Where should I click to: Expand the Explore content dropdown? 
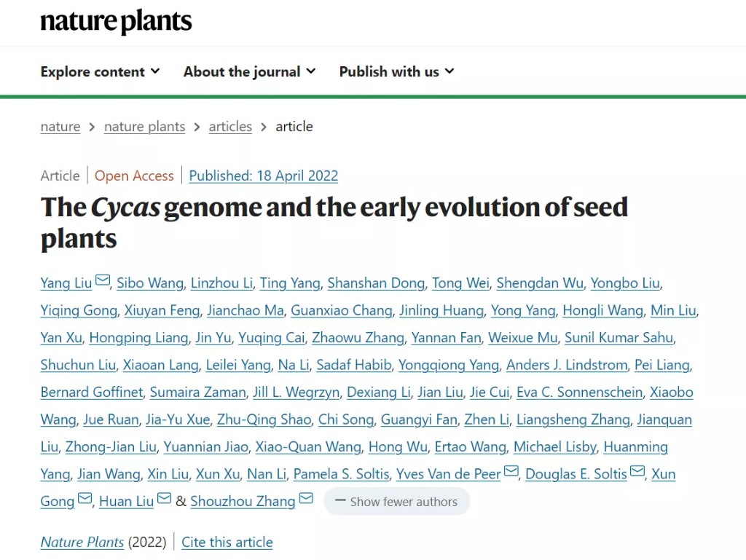click(100, 71)
